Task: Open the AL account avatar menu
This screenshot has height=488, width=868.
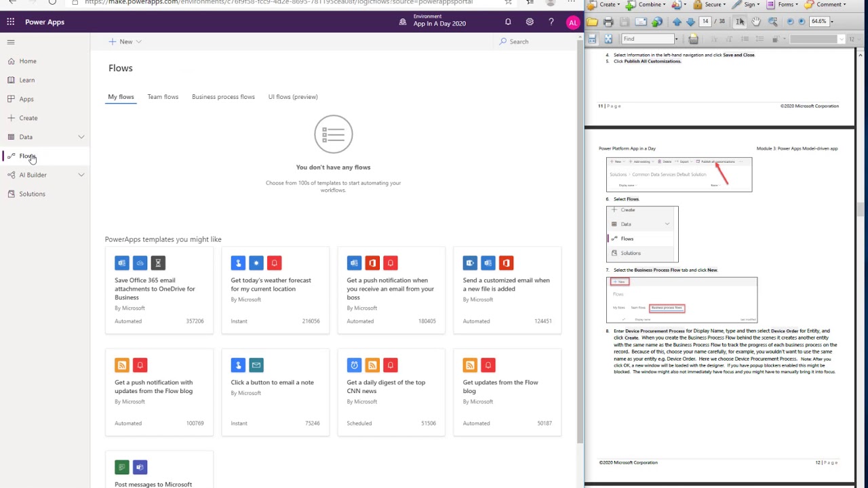Action: click(573, 22)
